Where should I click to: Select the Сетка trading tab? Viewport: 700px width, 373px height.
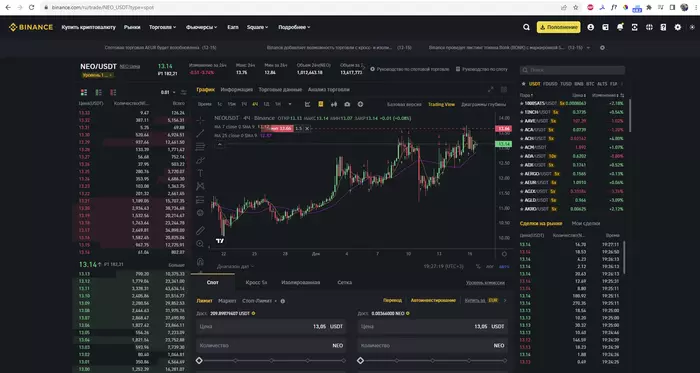[x=345, y=282]
